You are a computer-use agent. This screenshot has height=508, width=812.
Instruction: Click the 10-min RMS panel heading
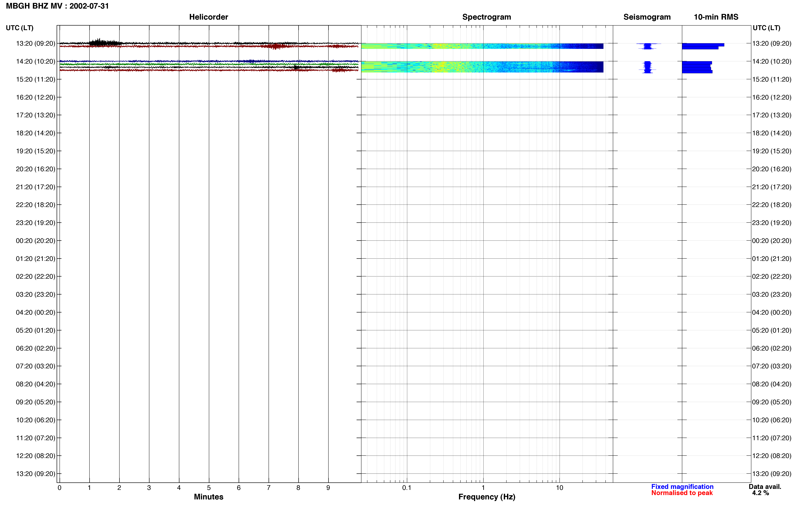click(716, 17)
